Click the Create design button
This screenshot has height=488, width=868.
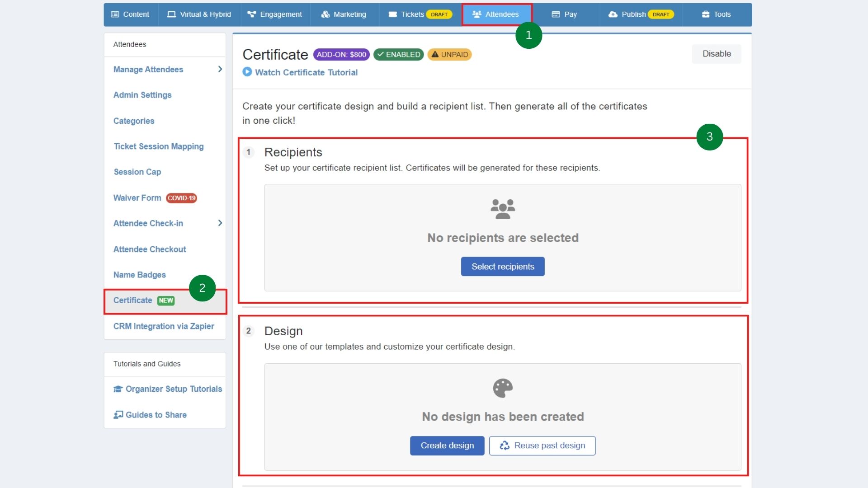447,446
